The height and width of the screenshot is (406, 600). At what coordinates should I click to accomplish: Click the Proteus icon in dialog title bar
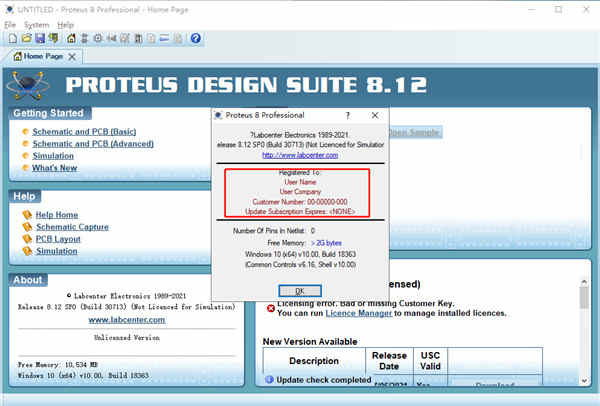(218, 115)
